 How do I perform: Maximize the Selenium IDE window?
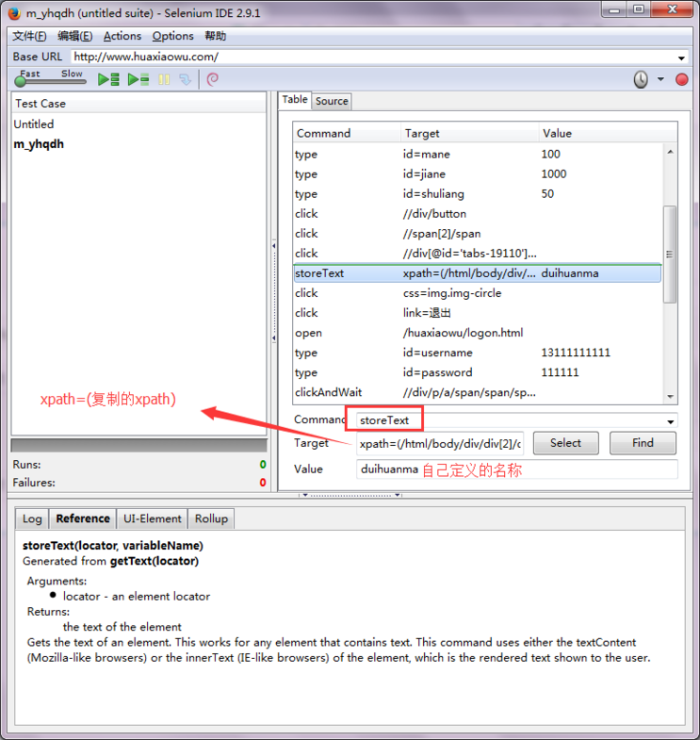click(x=638, y=10)
